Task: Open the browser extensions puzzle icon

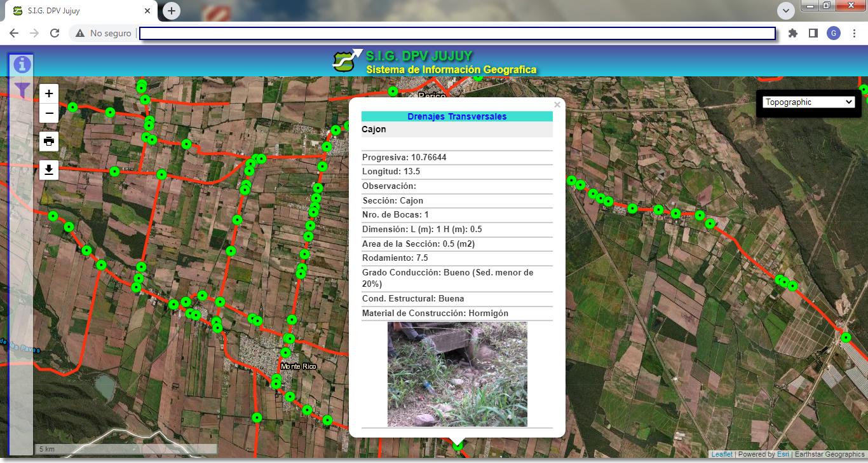Action: 792,33
